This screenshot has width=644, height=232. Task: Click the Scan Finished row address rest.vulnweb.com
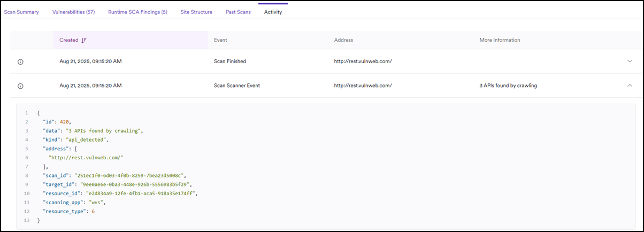363,61
